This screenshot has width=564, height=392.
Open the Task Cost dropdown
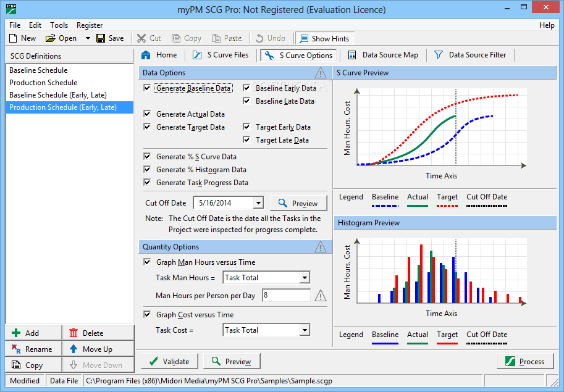click(305, 330)
